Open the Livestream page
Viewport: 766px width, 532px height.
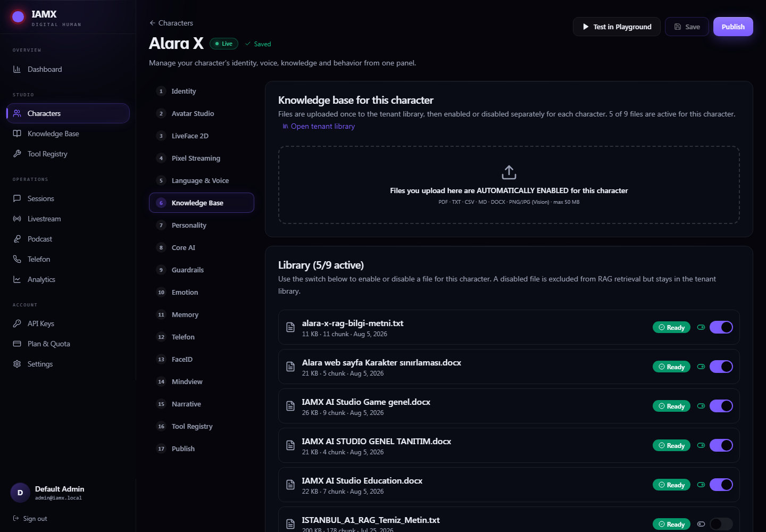tap(68, 219)
